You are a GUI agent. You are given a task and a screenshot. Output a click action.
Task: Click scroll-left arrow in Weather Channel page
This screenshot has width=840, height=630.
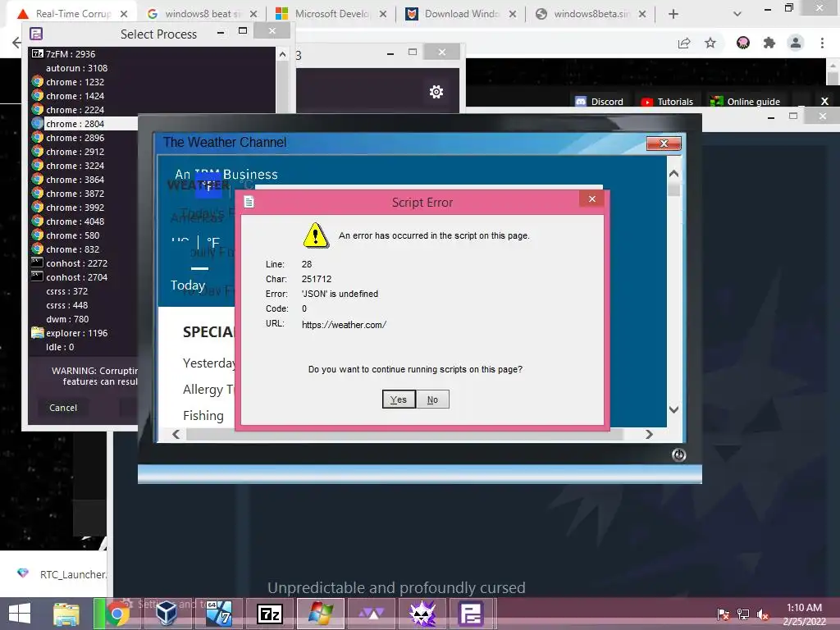176,434
